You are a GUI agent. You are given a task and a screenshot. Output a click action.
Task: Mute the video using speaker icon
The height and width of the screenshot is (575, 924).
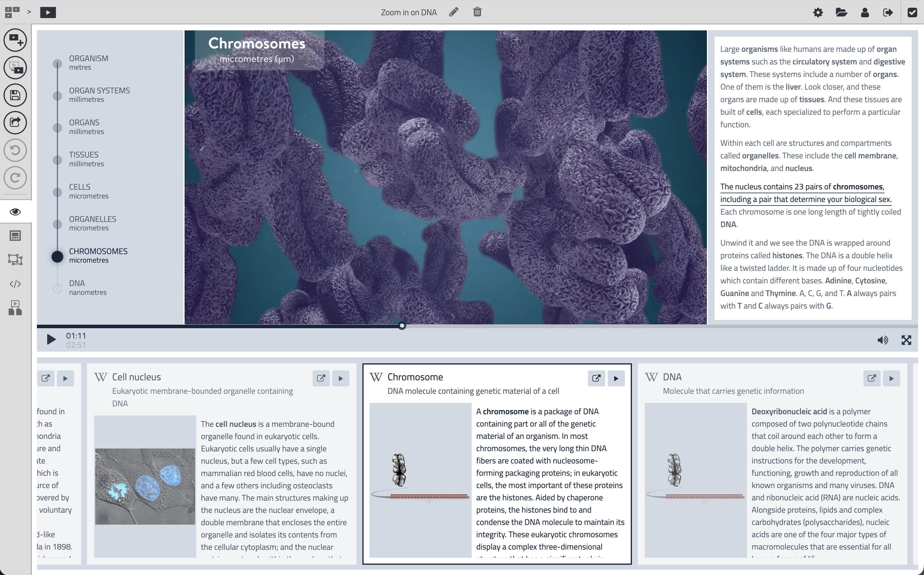click(882, 340)
